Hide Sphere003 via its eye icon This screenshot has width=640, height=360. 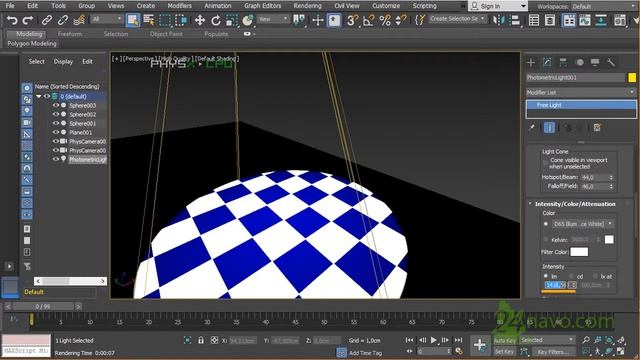(x=56, y=105)
